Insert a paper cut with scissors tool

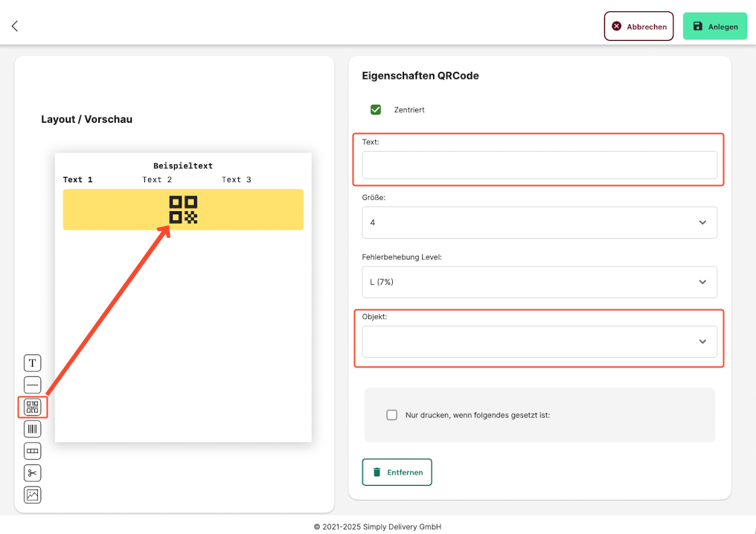coord(32,473)
